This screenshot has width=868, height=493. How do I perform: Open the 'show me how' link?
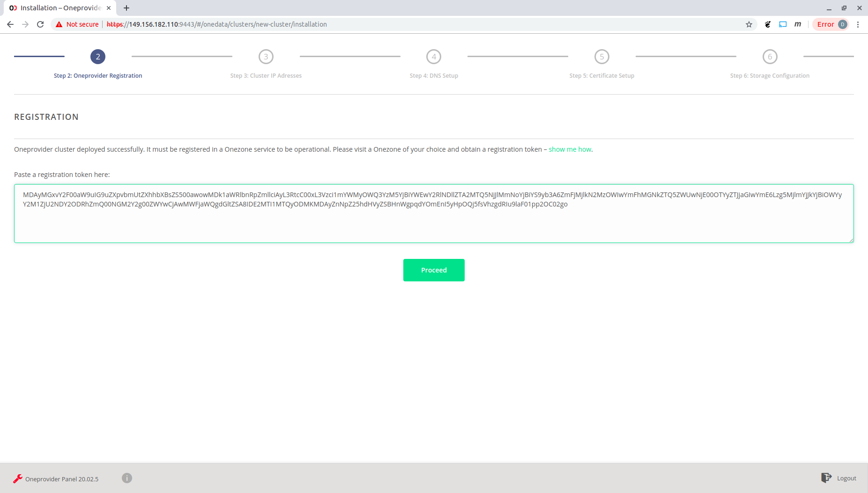click(570, 149)
